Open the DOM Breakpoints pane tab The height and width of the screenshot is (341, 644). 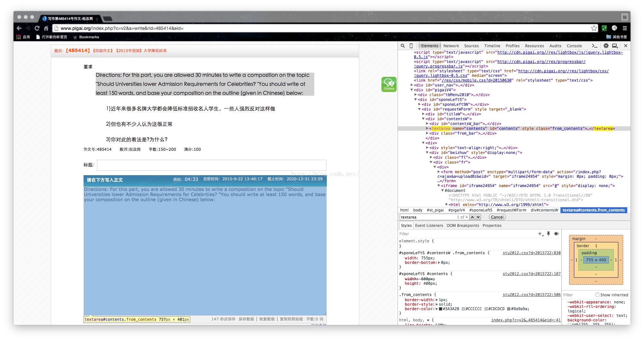pos(463,226)
